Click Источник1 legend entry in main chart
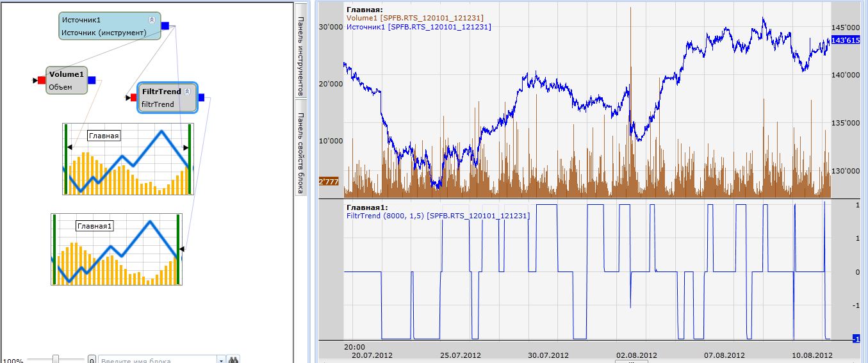Image resolution: width=868 pixels, height=363 pixels. coord(418,27)
